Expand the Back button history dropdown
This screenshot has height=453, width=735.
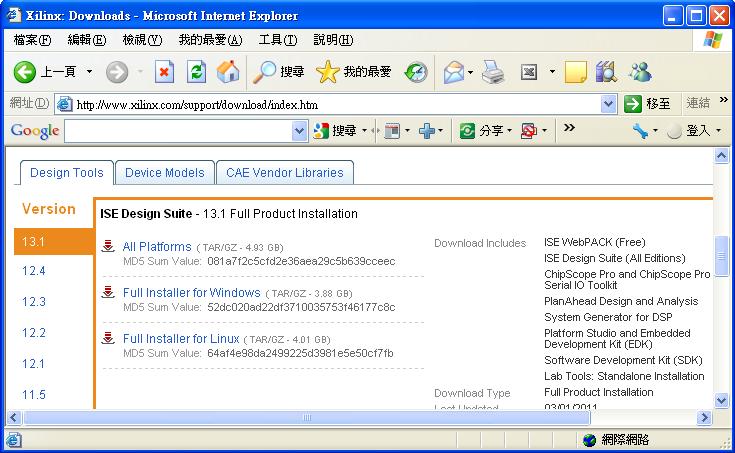(x=89, y=72)
